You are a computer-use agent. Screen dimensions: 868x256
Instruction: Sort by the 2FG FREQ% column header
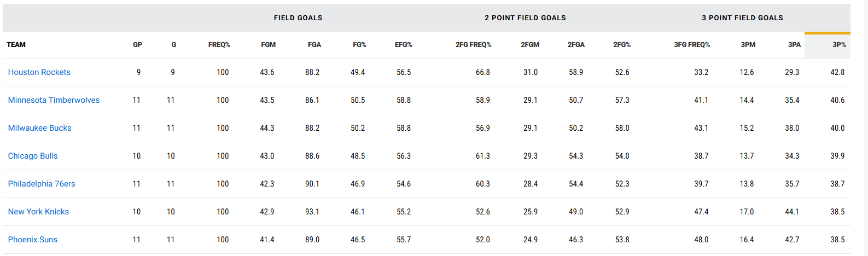(x=473, y=45)
